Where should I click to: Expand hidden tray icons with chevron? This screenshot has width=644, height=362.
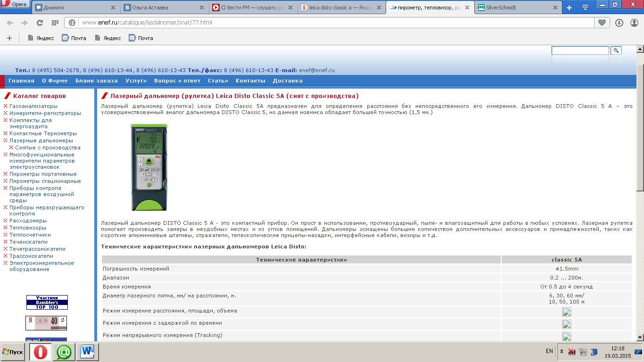561,352
